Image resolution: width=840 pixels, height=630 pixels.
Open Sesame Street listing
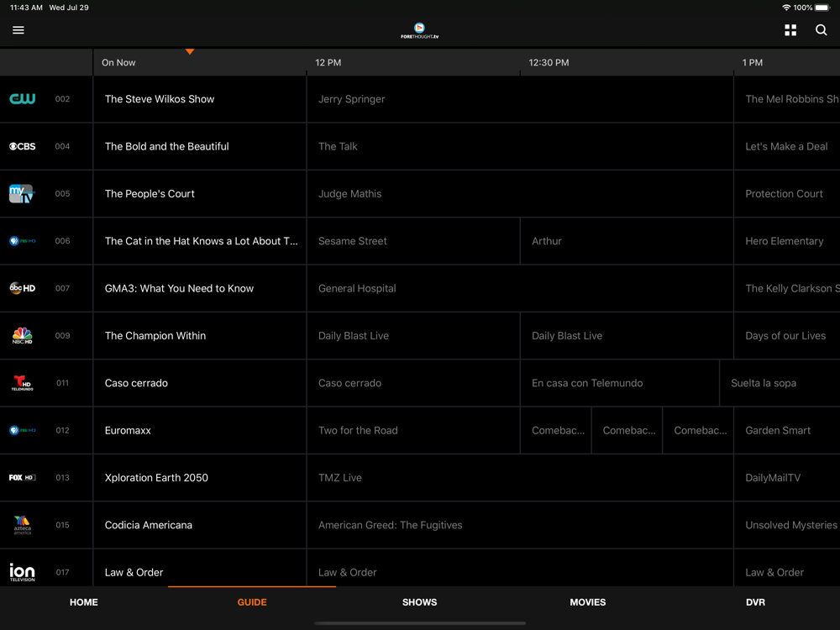tap(413, 241)
